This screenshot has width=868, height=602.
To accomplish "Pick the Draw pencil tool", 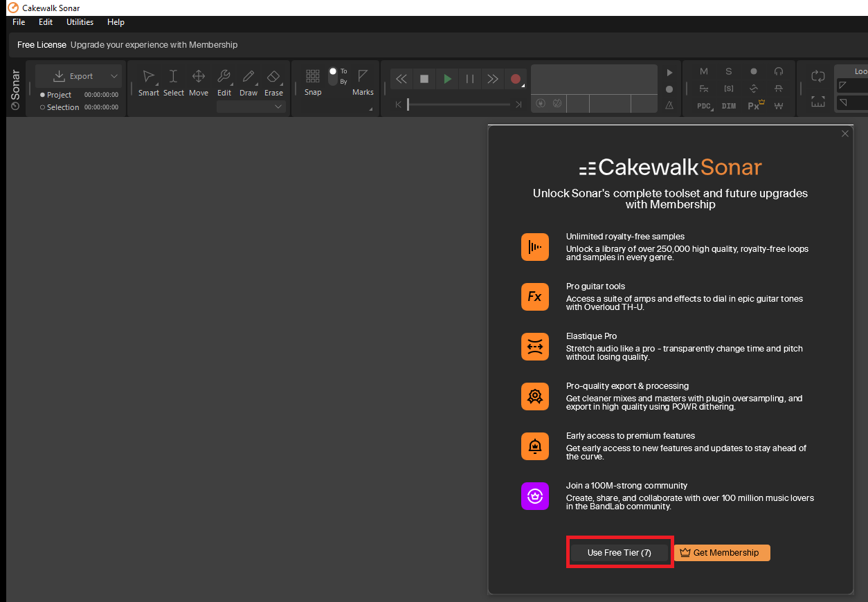I will (x=248, y=82).
